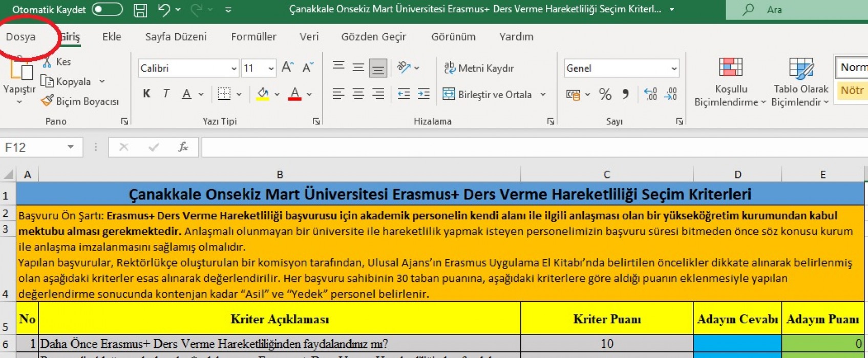The width and height of the screenshot is (868, 358).
Task: Expand the fill color dropdown arrow
Action: [x=277, y=94]
